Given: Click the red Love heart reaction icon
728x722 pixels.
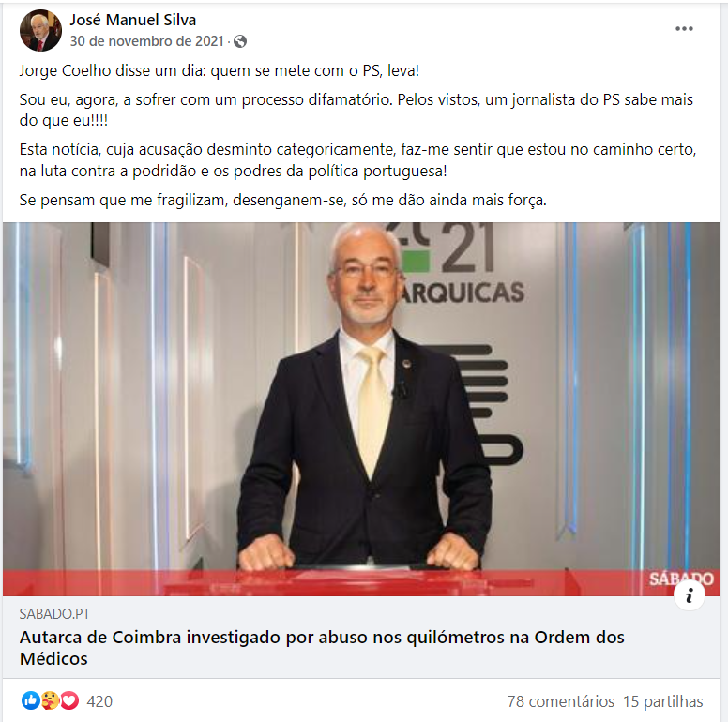Looking at the screenshot, I should click(x=69, y=700).
